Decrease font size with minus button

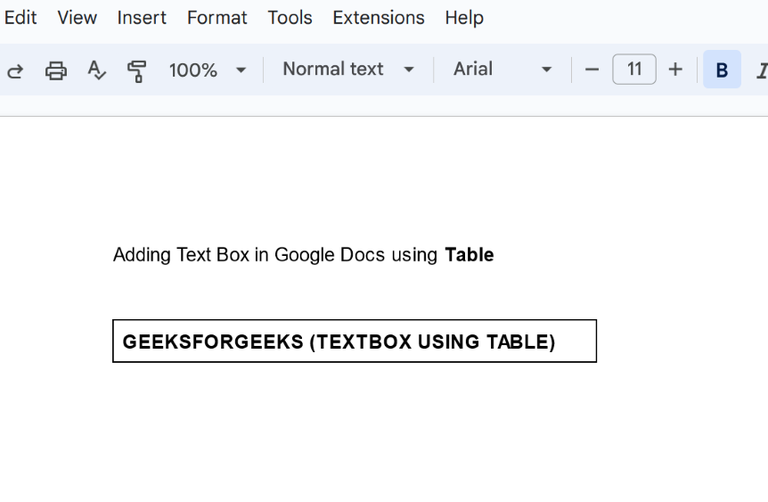[592, 70]
